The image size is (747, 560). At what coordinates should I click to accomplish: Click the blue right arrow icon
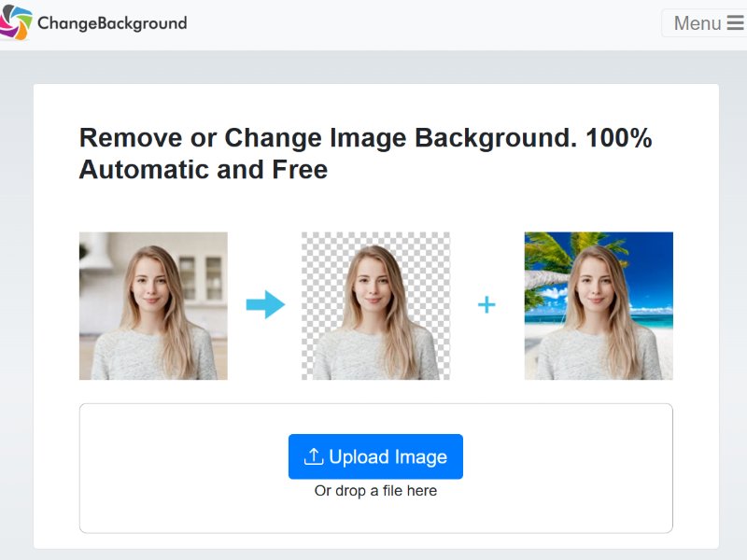(x=265, y=304)
